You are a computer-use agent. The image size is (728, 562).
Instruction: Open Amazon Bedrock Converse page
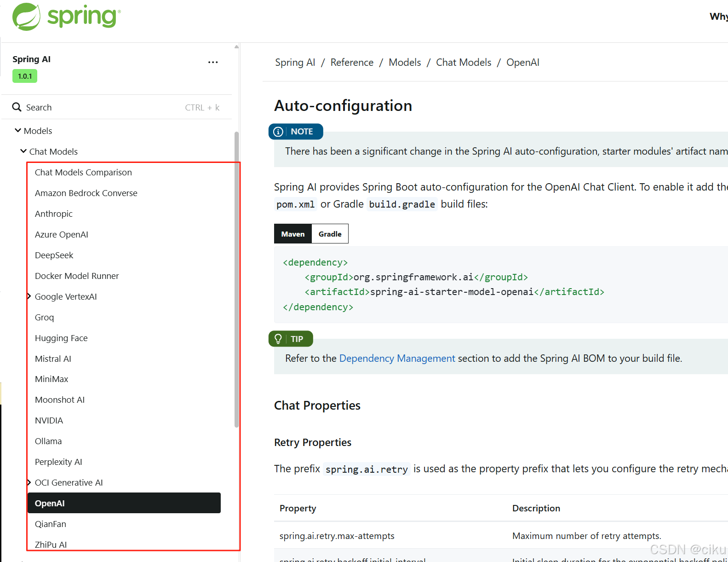click(86, 193)
